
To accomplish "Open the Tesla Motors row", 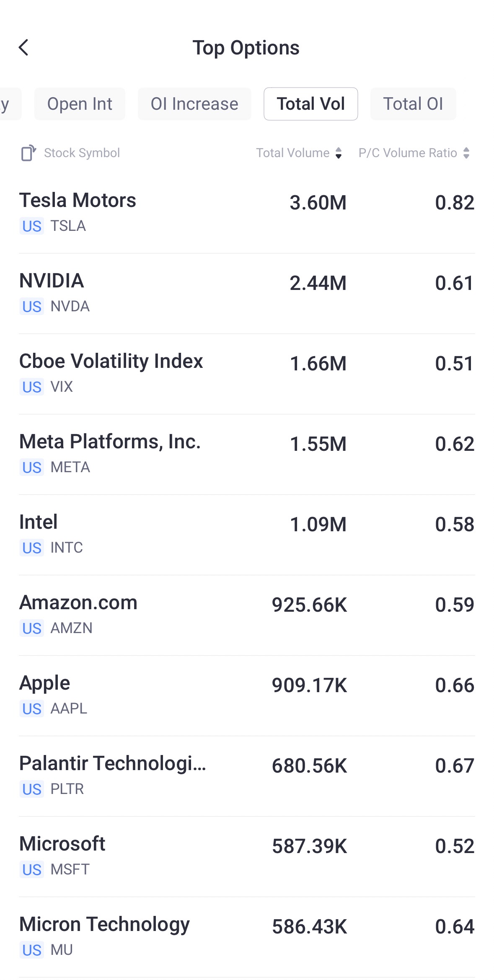I will pos(247,212).
